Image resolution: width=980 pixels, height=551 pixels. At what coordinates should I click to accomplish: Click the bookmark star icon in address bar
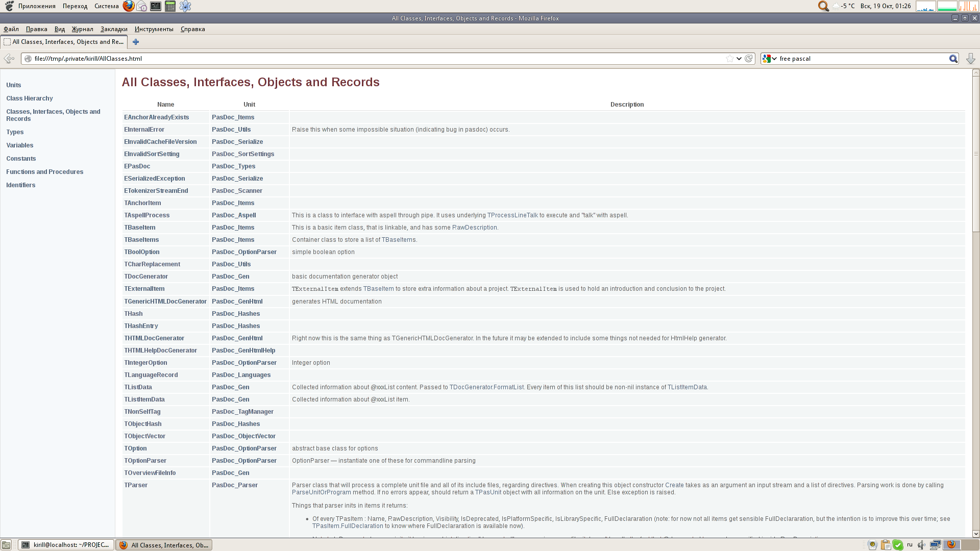(x=729, y=59)
